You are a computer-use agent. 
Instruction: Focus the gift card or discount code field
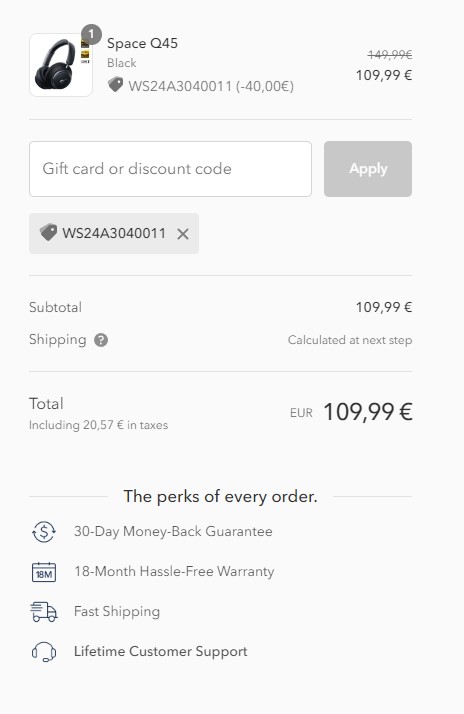pos(170,169)
